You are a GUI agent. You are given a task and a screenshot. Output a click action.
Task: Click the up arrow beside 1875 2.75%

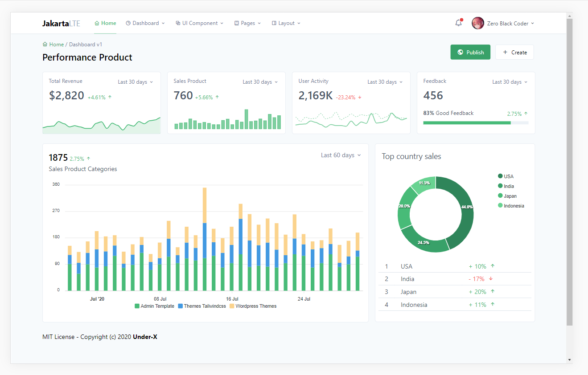tap(88, 158)
